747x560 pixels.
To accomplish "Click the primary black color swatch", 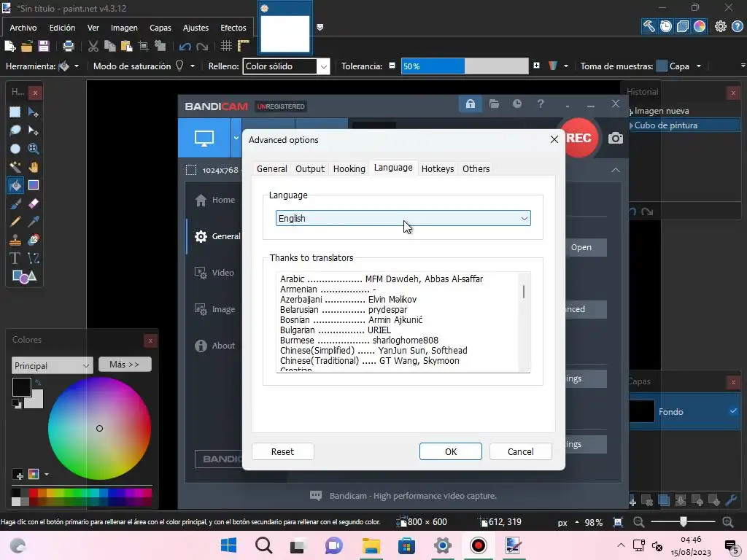I will pos(21,387).
